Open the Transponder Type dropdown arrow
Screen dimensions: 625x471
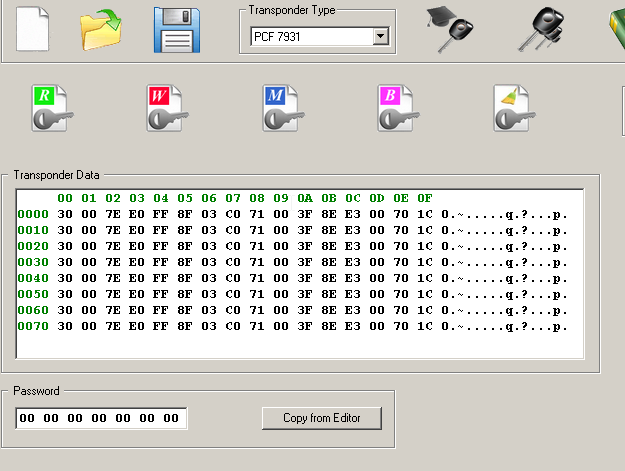point(381,36)
